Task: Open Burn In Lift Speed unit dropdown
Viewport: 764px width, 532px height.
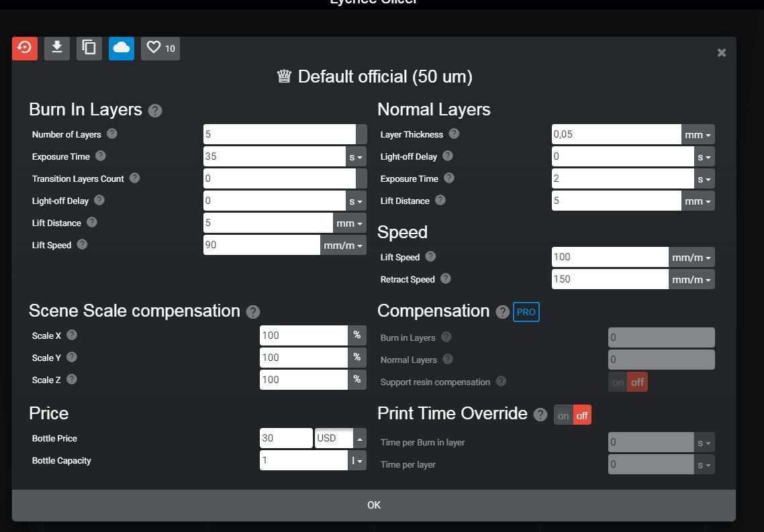Action: coord(343,246)
